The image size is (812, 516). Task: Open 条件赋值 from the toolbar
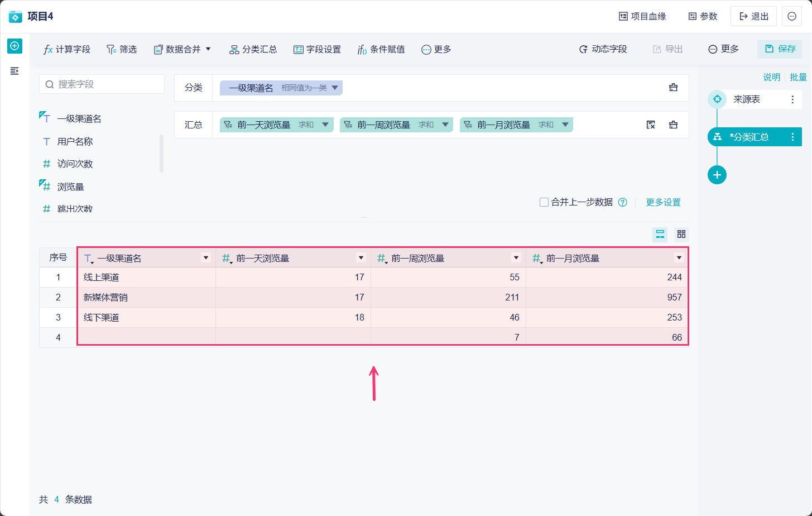pos(381,49)
